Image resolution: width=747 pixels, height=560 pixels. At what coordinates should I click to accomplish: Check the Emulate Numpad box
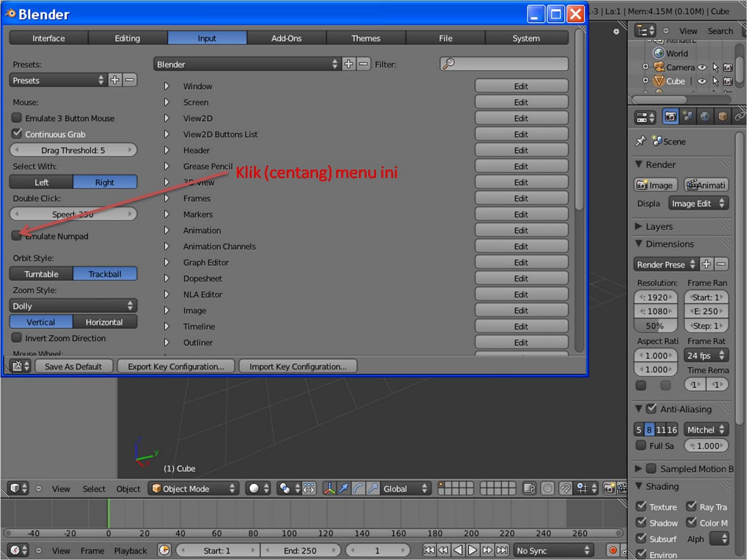click(17, 236)
